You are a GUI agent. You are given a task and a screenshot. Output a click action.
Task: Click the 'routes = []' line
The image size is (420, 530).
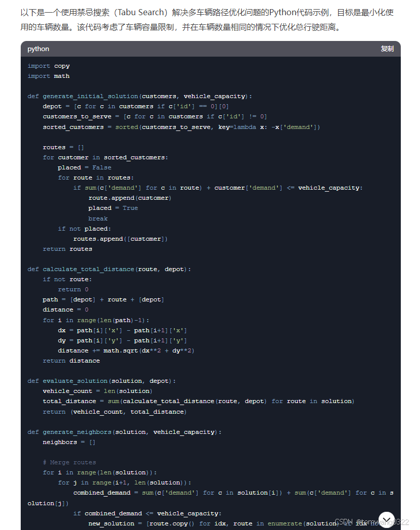click(63, 147)
